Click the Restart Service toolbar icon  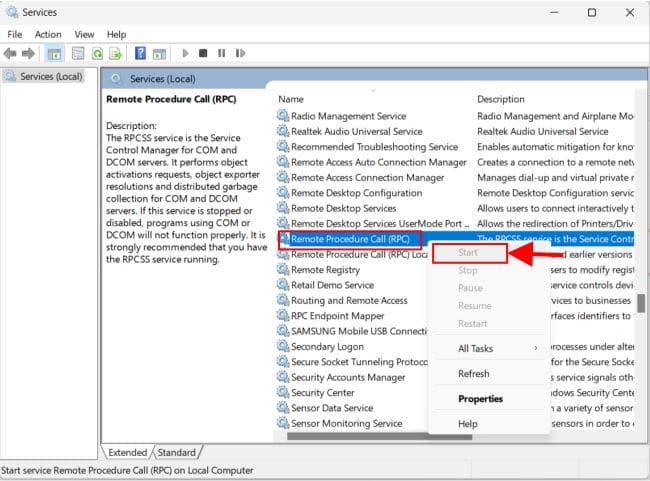(239, 53)
